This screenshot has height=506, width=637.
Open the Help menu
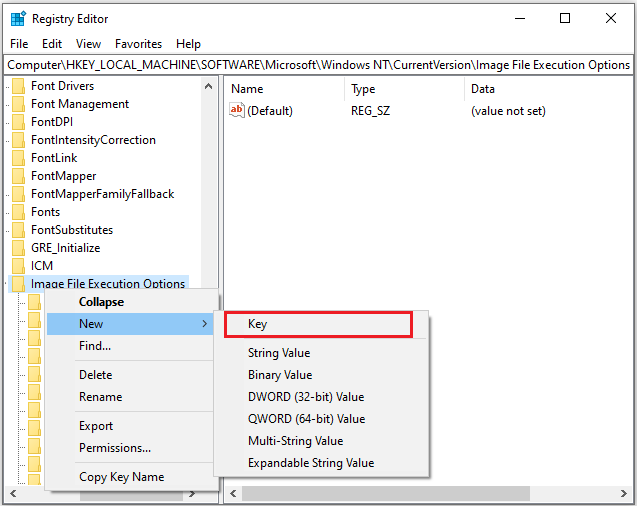click(x=188, y=44)
